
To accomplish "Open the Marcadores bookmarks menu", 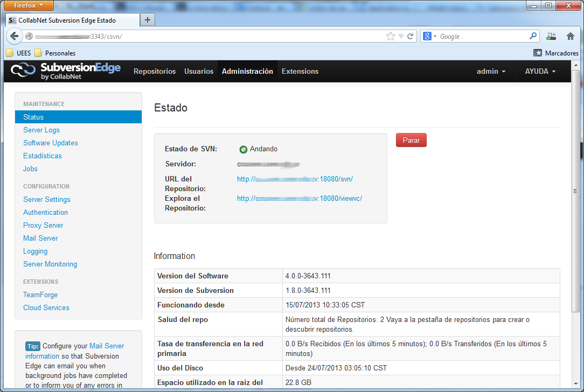I will point(555,53).
